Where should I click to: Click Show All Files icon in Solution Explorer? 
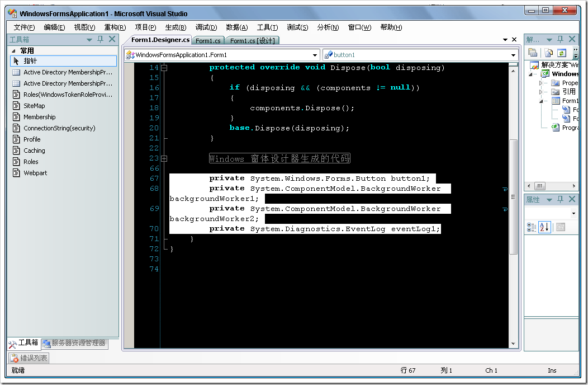[x=549, y=53]
